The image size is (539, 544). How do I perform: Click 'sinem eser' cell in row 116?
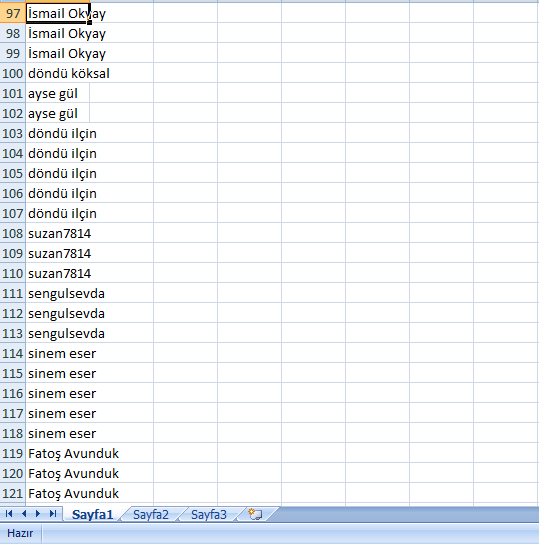[58, 393]
